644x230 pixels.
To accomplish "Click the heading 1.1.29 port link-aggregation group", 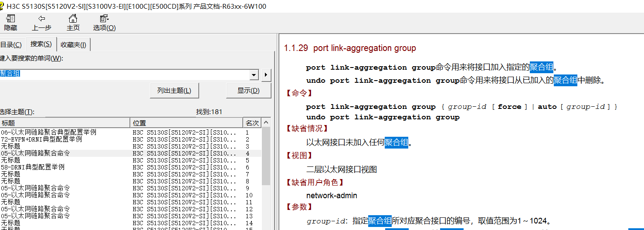I will (350, 48).
